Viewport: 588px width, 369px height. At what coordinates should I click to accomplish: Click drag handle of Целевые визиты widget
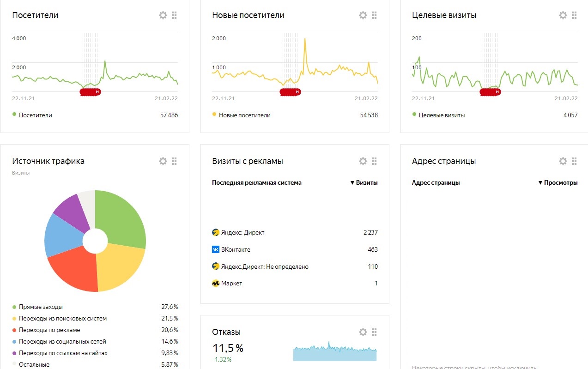click(574, 15)
